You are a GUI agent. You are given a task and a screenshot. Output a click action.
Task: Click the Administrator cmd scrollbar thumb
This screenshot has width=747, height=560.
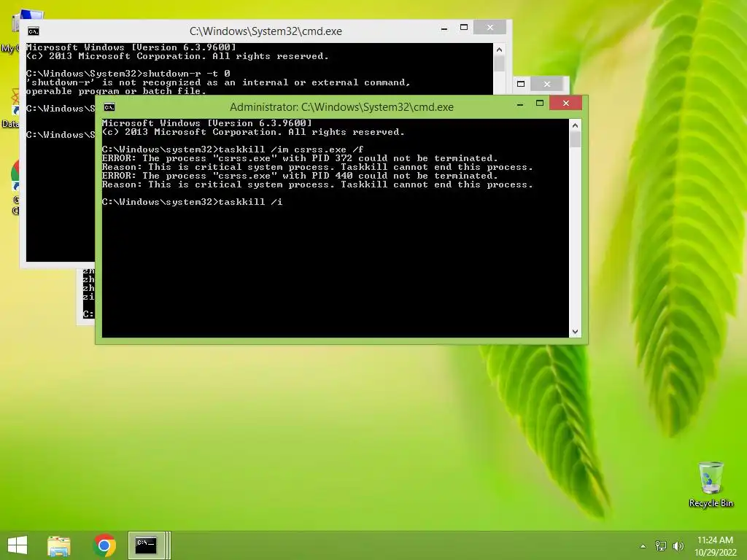(575, 139)
